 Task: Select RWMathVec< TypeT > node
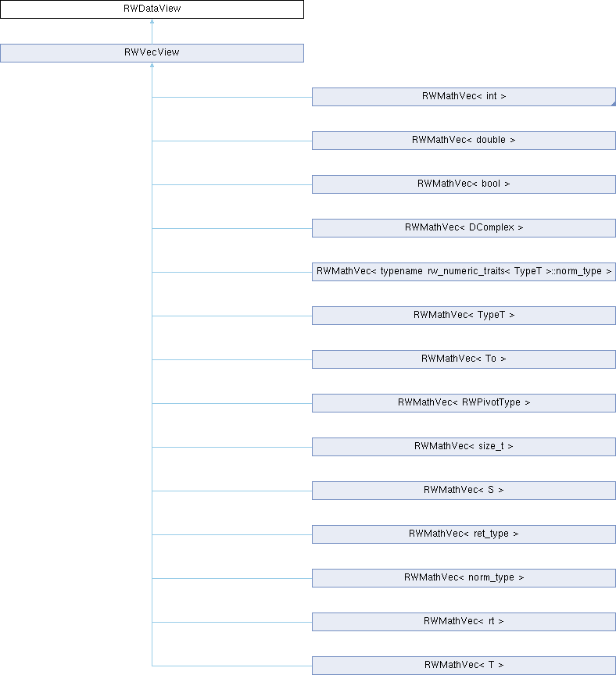464,316
